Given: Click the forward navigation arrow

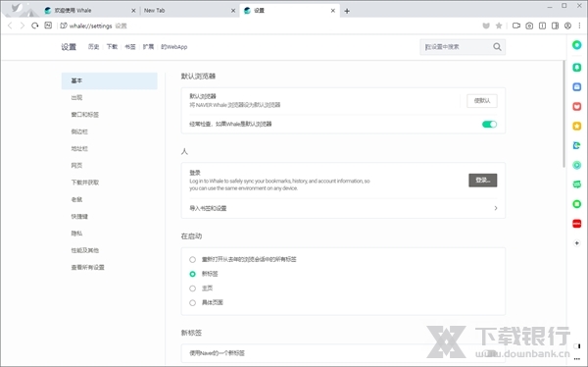Looking at the screenshot, I should click(23, 26).
